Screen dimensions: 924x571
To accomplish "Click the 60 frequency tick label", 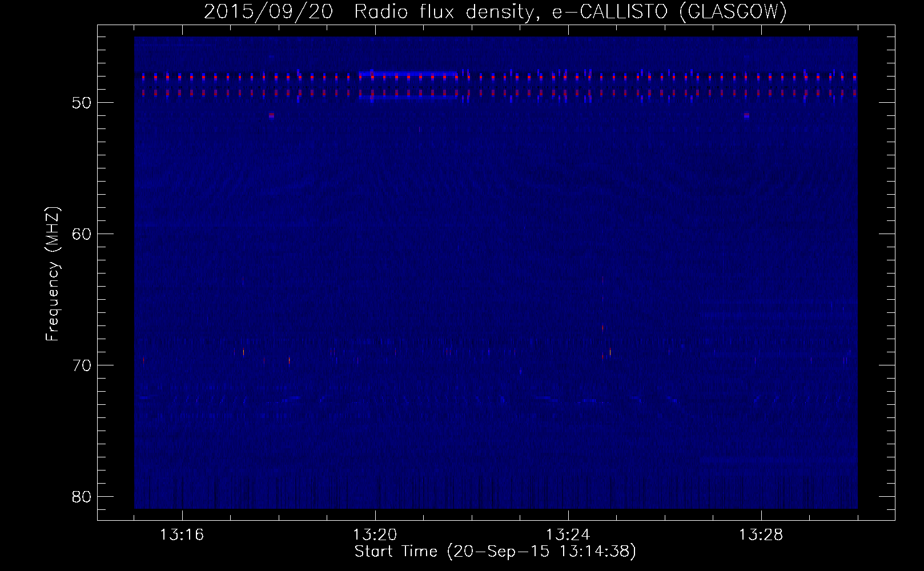I will tap(82, 235).
